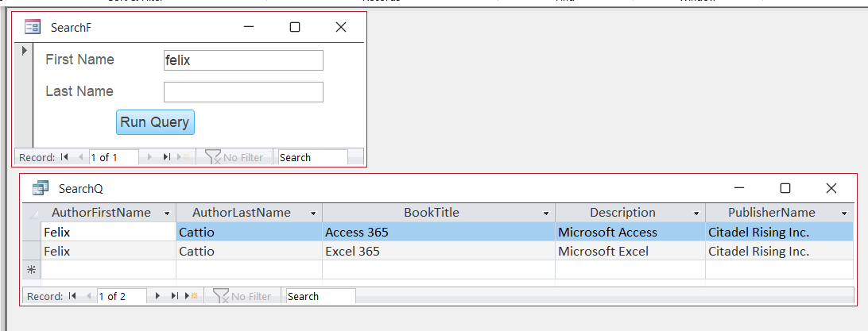
Task: Open the AuthorLastName column filter dropdown
Action: (x=313, y=214)
